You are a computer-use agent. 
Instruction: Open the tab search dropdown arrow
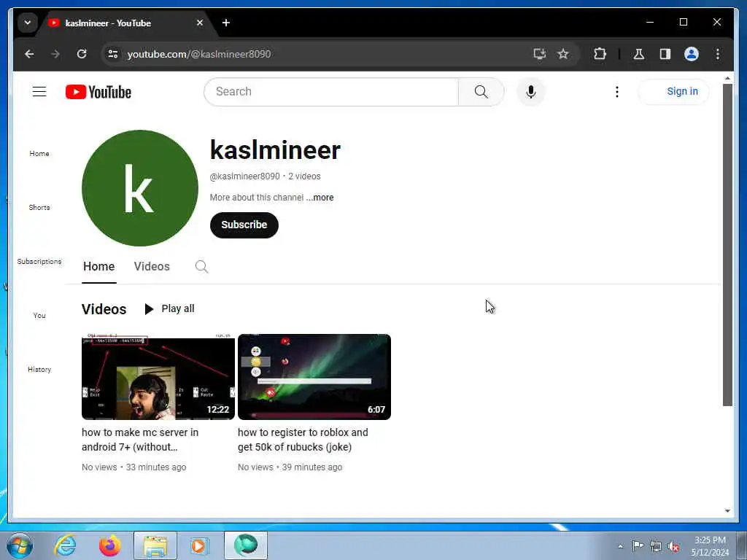click(28, 23)
